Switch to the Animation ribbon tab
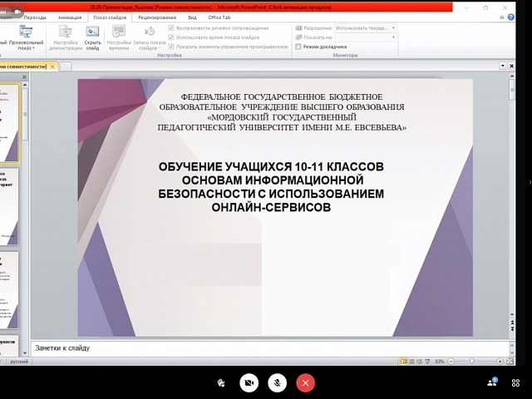The height and width of the screenshot is (399, 532). pos(70,17)
